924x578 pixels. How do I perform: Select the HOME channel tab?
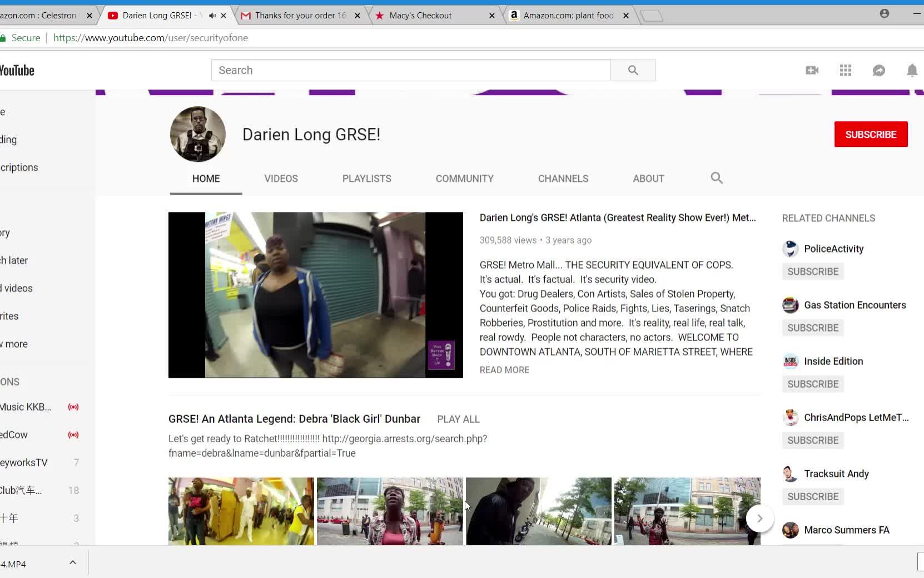coord(206,179)
